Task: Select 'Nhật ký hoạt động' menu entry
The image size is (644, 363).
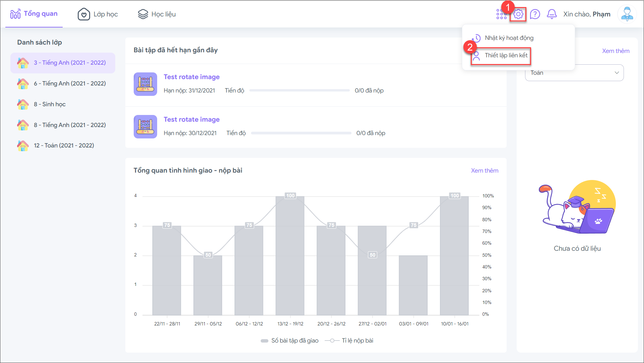Action: click(509, 38)
